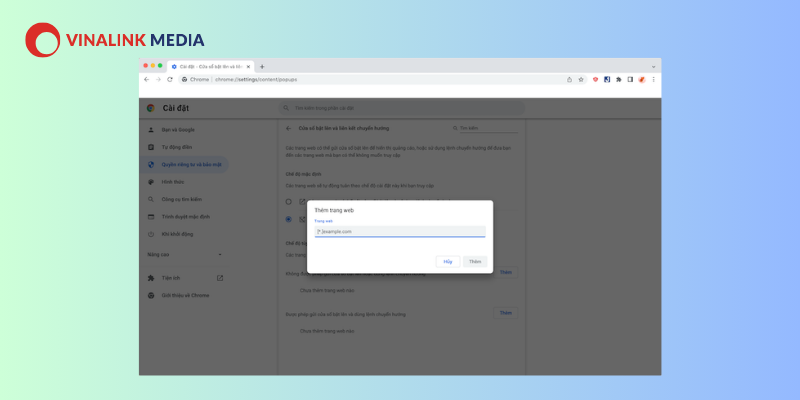Click the external link icon beside Tiện ích
The width and height of the screenshot is (800, 400).
tap(220, 278)
